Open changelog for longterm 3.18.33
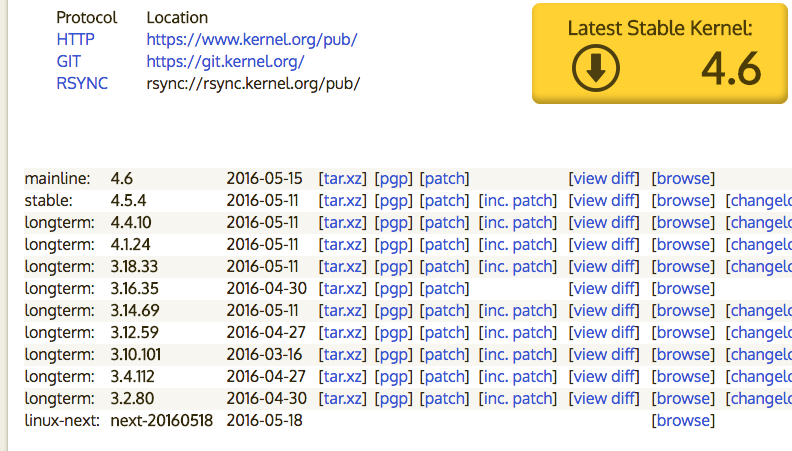The width and height of the screenshot is (792, 451). tap(759, 267)
